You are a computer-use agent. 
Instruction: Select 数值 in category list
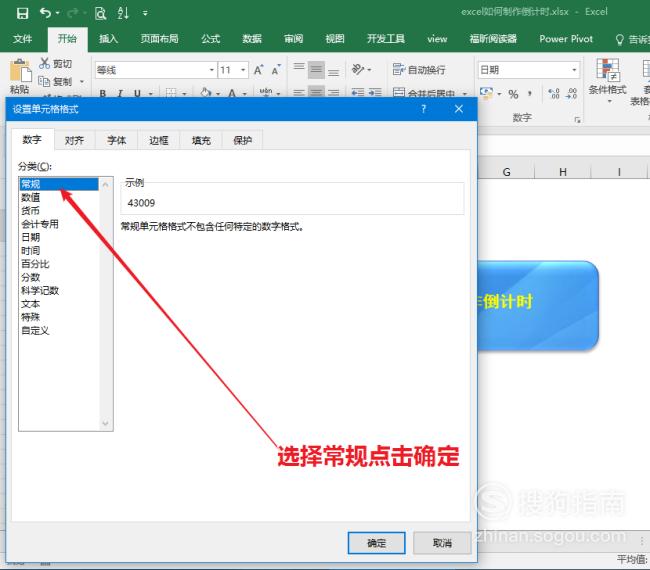59,197
